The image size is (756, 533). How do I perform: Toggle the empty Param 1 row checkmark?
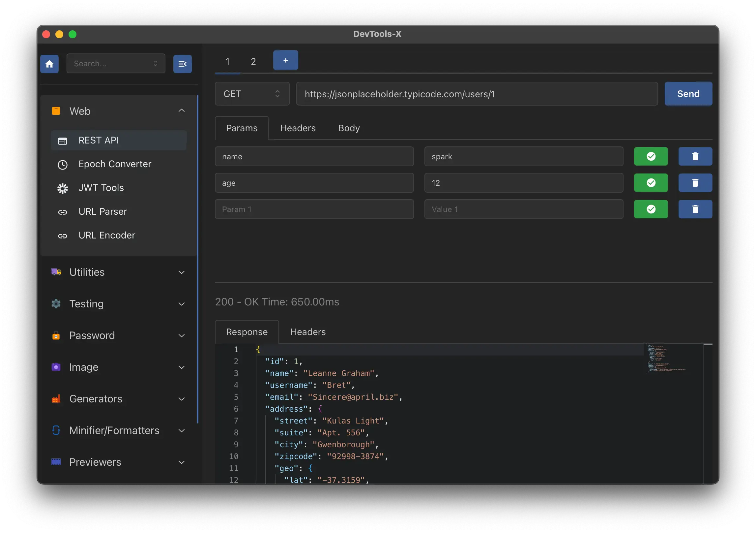(651, 209)
